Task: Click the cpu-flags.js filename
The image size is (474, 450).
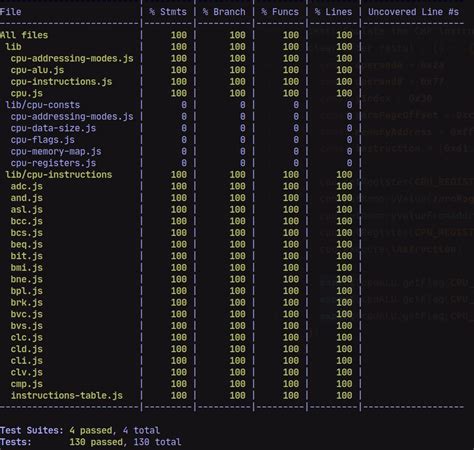Action: [43, 140]
